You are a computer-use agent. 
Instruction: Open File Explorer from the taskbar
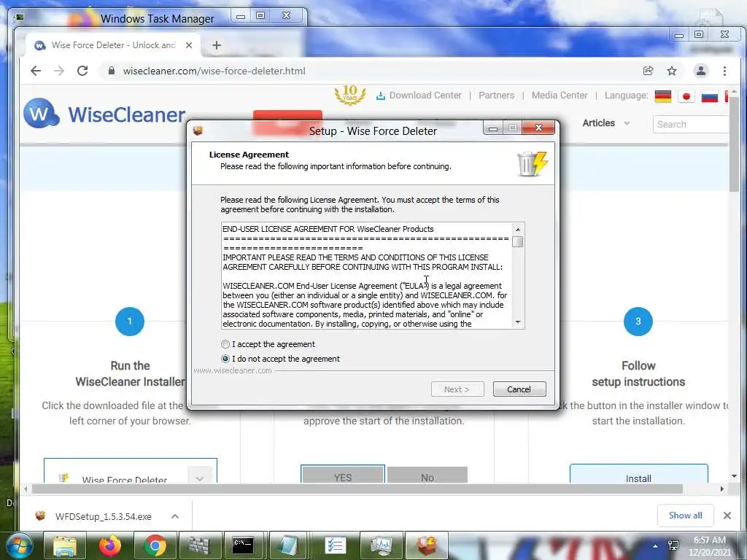click(x=65, y=545)
